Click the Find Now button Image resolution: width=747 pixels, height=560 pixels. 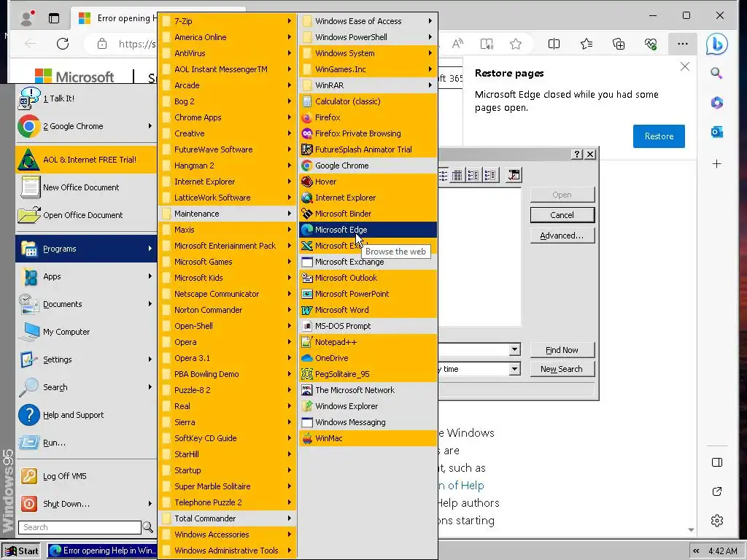(562, 350)
